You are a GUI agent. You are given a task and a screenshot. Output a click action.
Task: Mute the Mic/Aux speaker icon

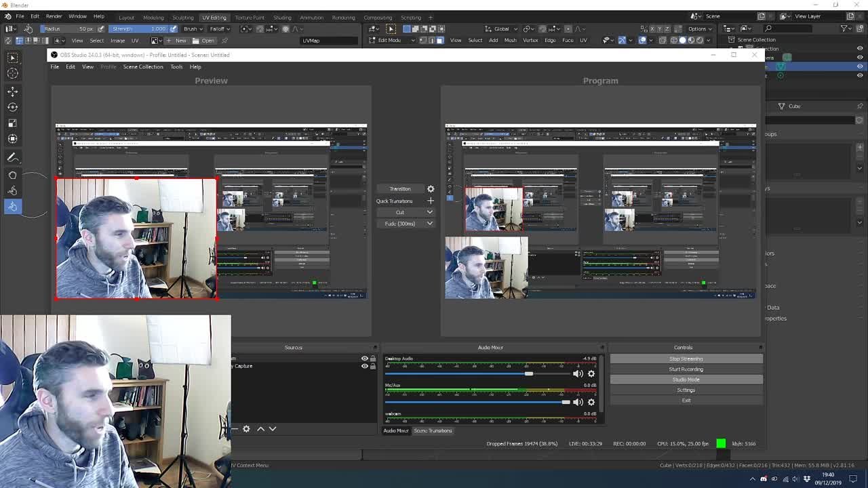tap(578, 402)
